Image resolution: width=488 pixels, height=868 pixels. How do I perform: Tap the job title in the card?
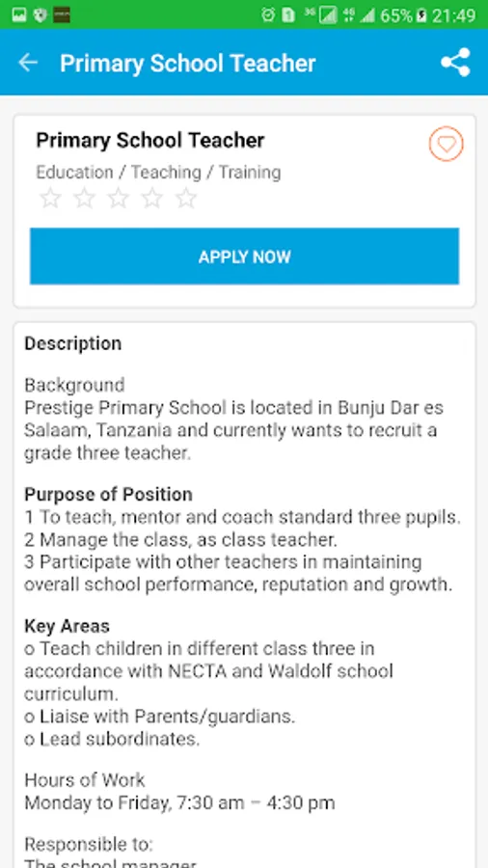(x=149, y=140)
